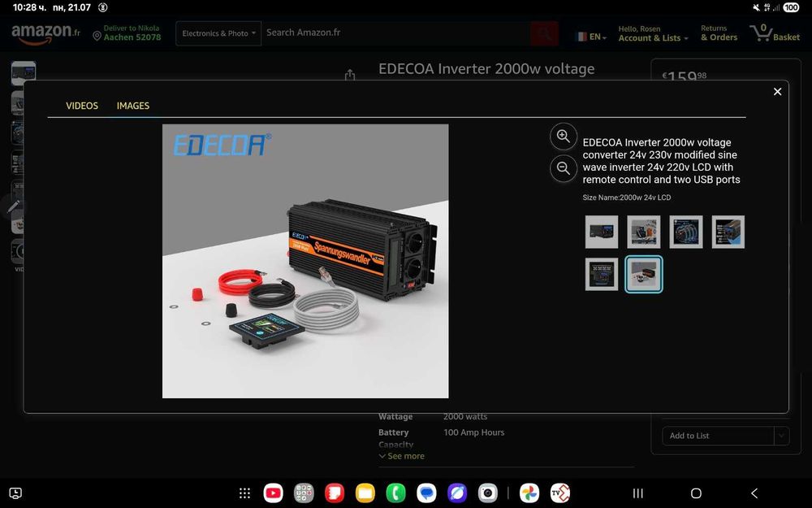Click Add to List button
The image size is (812, 508).
click(x=719, y=436)
